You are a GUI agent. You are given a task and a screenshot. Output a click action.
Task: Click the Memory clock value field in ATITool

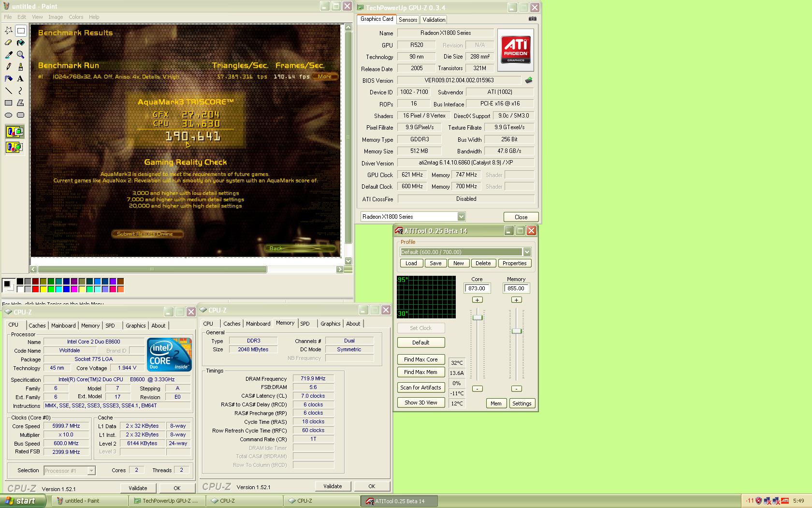click(x=516, y=288)
